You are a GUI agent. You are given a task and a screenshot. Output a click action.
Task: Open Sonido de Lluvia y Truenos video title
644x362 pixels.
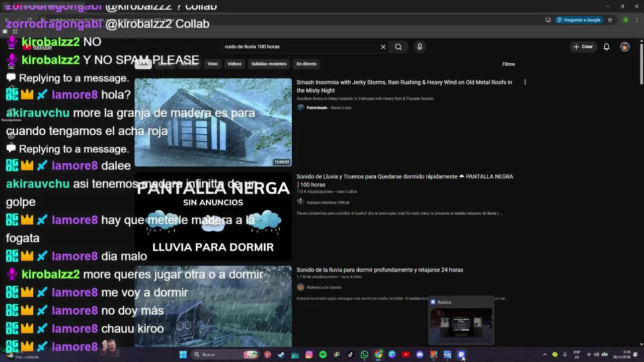[x=405, y=180]
